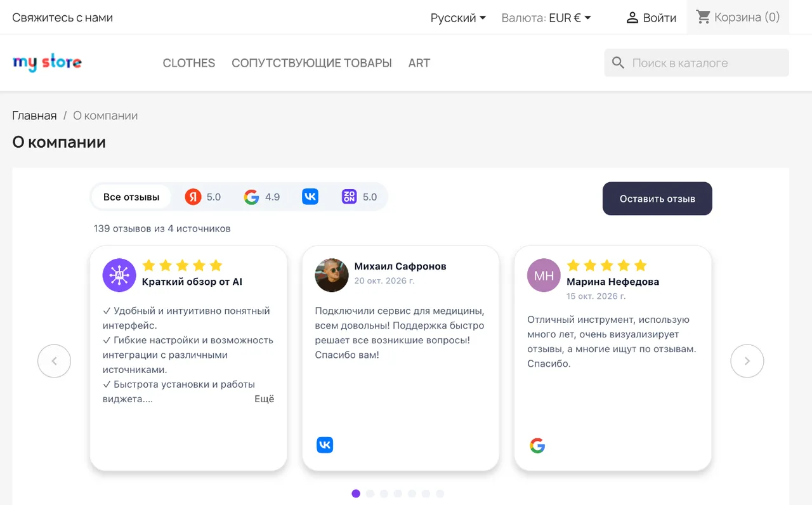Click the date 15 окт. 2026 г.

(596, 296)
